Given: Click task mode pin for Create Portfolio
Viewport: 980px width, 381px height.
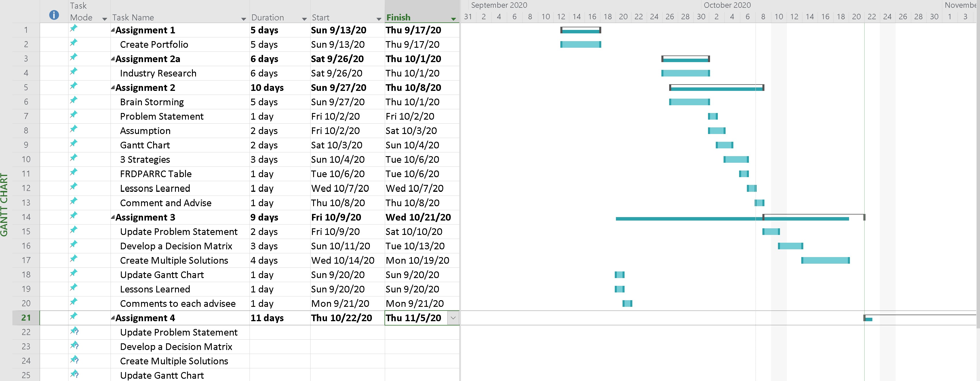Looking at the screenshot, I should (x=73, y=43).
